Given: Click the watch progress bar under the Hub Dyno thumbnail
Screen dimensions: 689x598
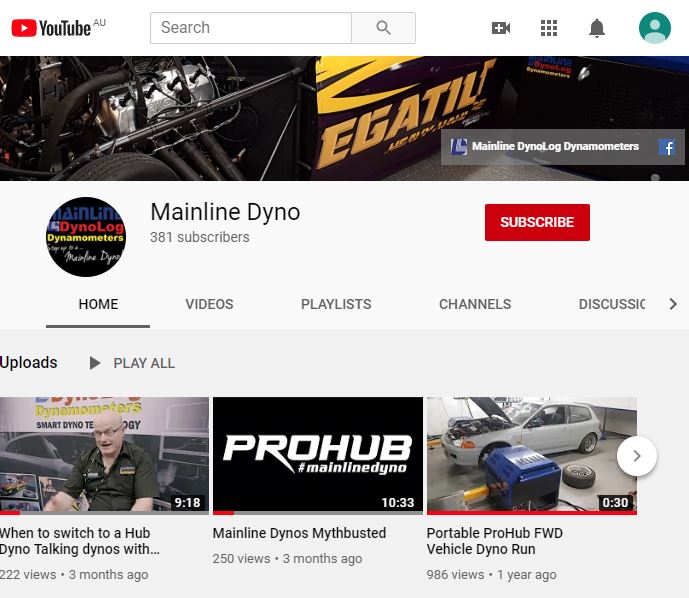Looking at the screenshot, I should coord(105,512).
